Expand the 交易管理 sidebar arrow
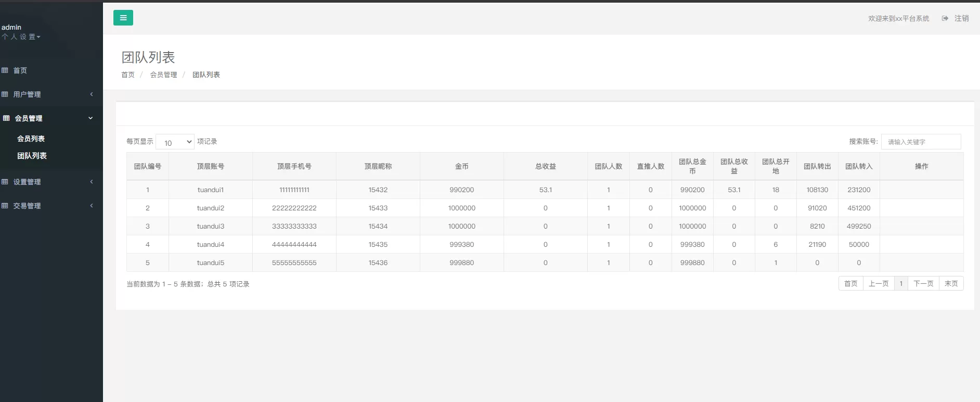 pyautogui.click(x=92, y=206)
